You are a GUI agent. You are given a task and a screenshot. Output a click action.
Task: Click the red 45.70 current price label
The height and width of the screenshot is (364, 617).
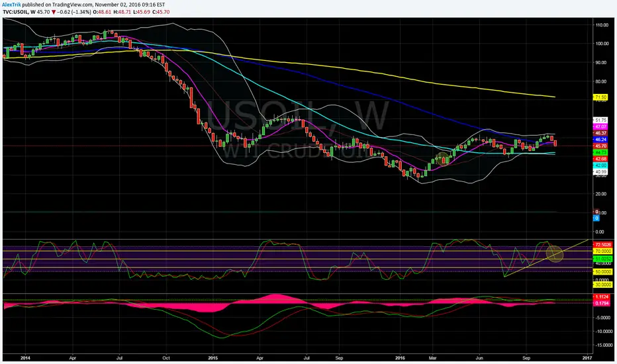pos(600,146)
